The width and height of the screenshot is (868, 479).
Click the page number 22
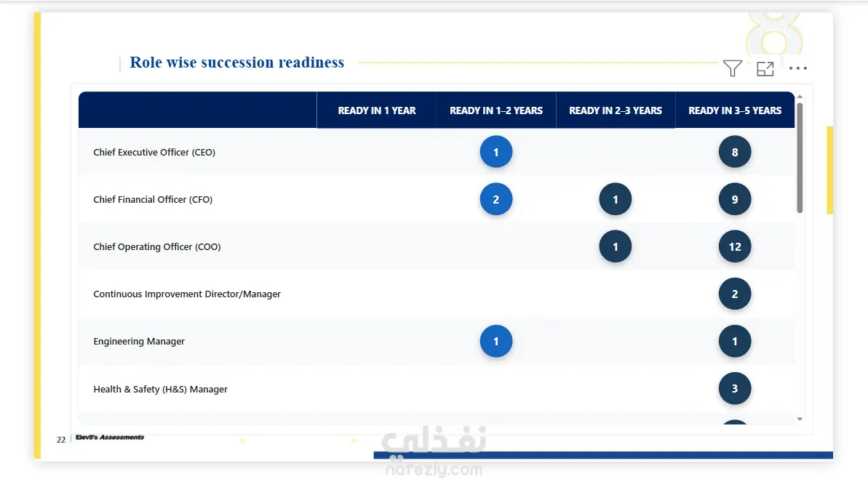[61, 440]
